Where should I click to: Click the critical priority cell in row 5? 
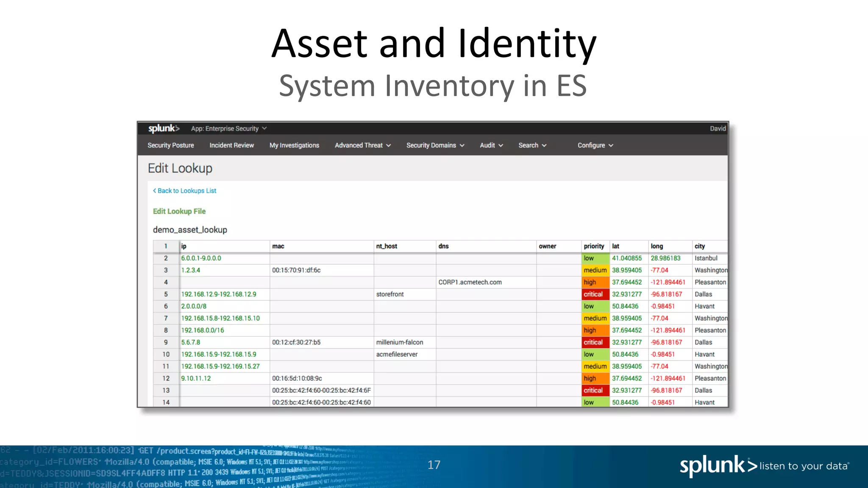tap(595, 294)
